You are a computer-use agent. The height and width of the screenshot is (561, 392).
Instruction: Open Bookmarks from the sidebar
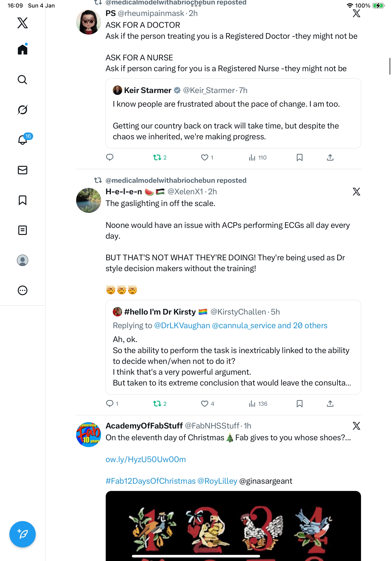23,200
